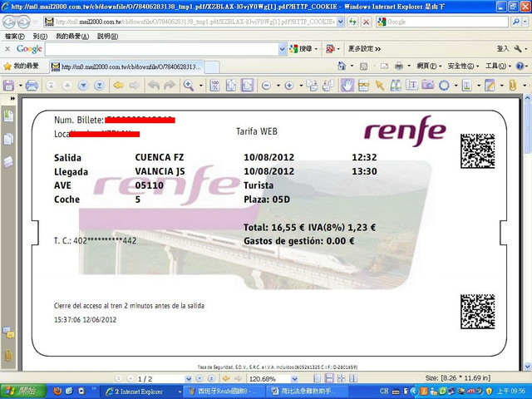Open the Zoom tool dropdown arrow
This screenshot has width=532, height=399.
(201, 86)
